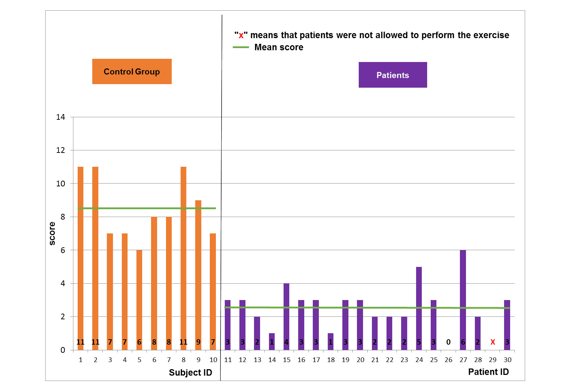Click the 0 value label for patient 26

coord(448,342)
